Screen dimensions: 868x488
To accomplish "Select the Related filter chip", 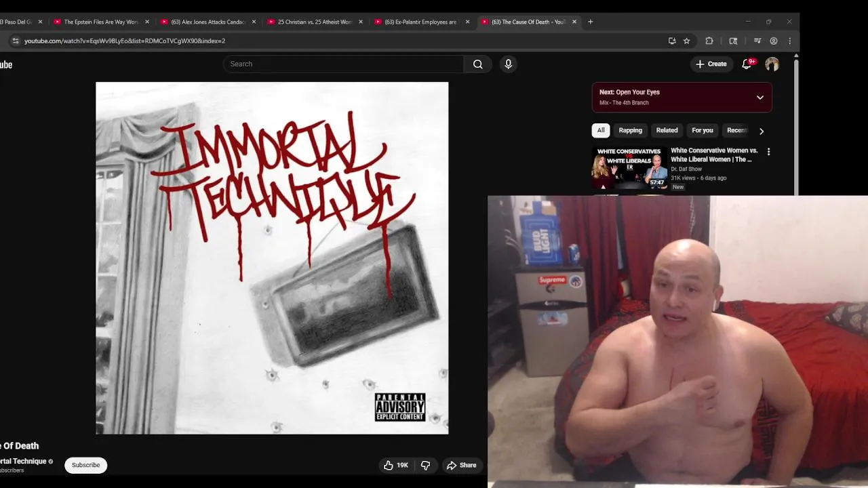I will pyautogui.click(x=667, y=130).
